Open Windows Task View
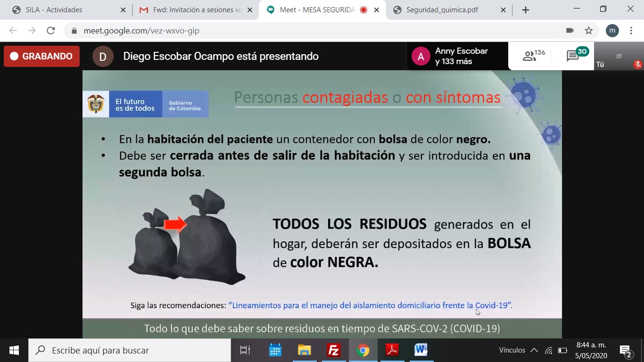The image size is (644, 362). 245,350
